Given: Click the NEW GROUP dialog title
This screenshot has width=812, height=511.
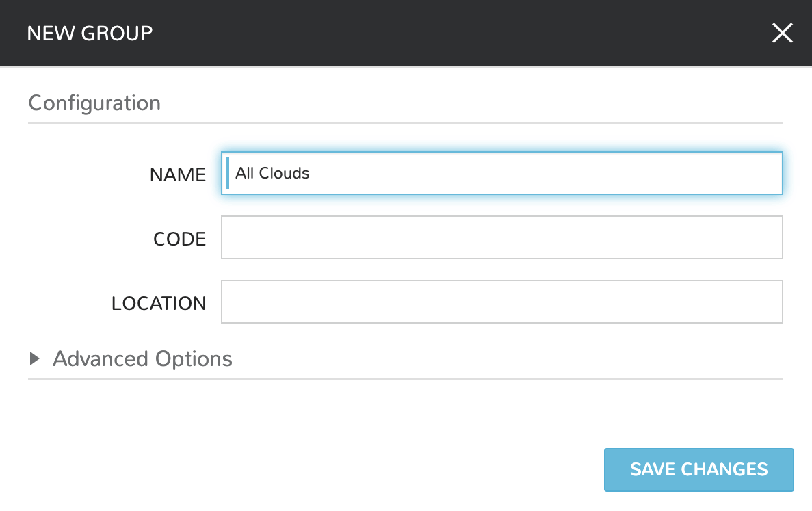Looking at the screenshot, I should click(90, 33).
